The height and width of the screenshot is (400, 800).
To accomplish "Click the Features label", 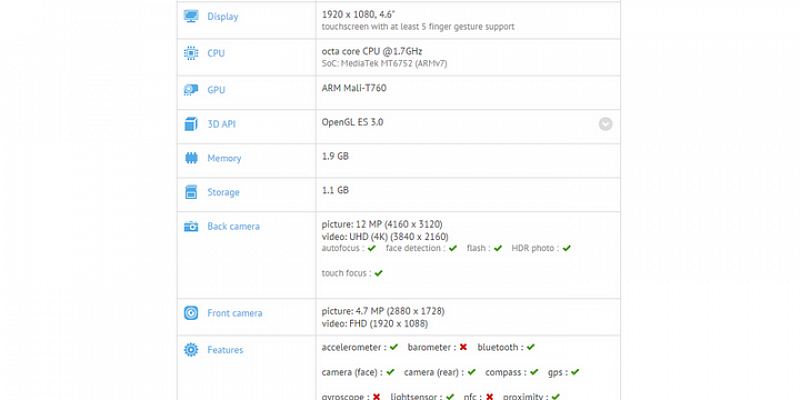I will click(x=225, y=350).
